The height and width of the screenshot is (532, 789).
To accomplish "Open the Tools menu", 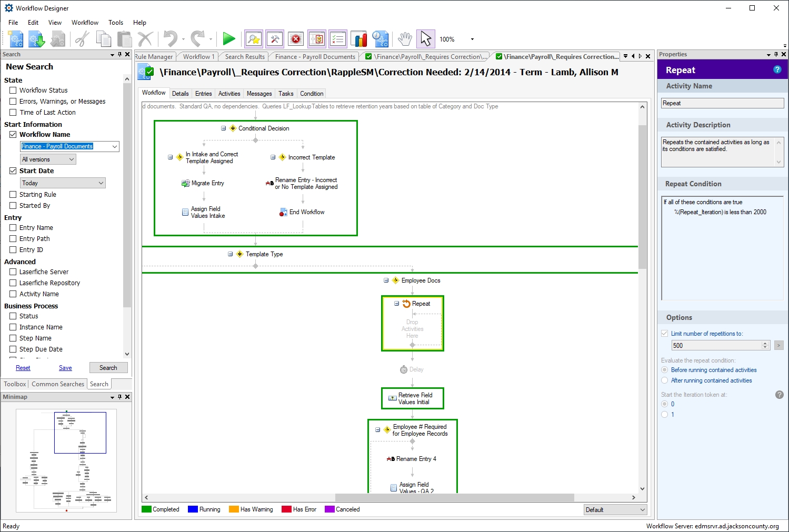I will [x=115, y=23].
